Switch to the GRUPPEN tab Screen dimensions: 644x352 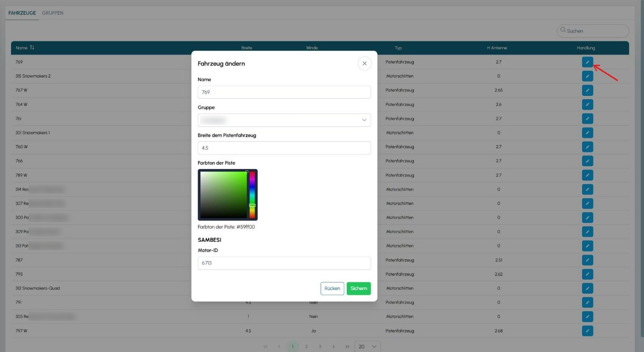click(53, 13)
